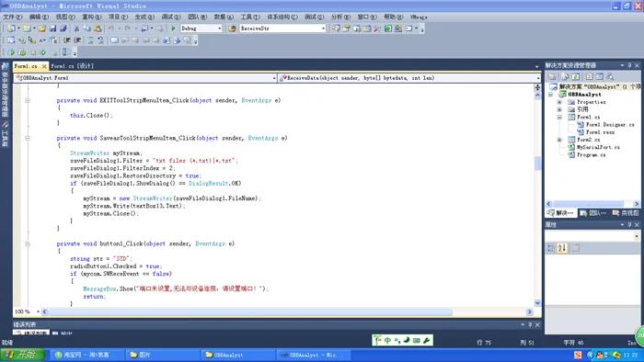This screenshot has width=644, height=362.
Task: Expand the Properties node in solution tree
Action: (559, 102)
